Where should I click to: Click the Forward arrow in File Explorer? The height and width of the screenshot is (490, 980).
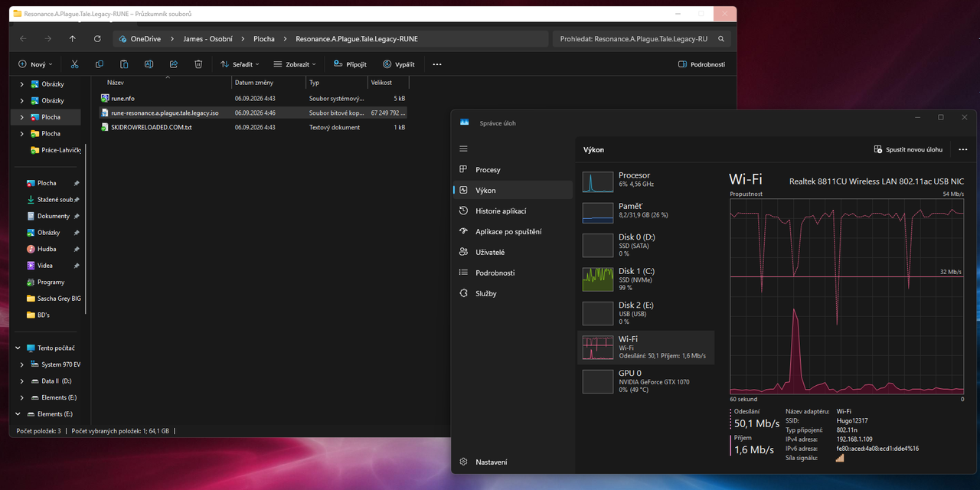click(47, 38)
